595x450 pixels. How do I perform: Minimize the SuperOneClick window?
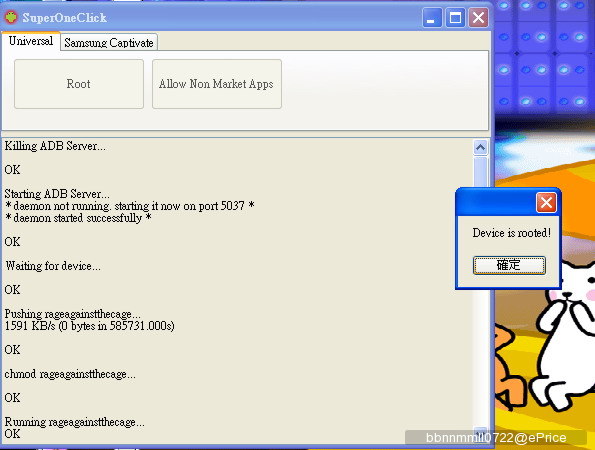point(432,17)
